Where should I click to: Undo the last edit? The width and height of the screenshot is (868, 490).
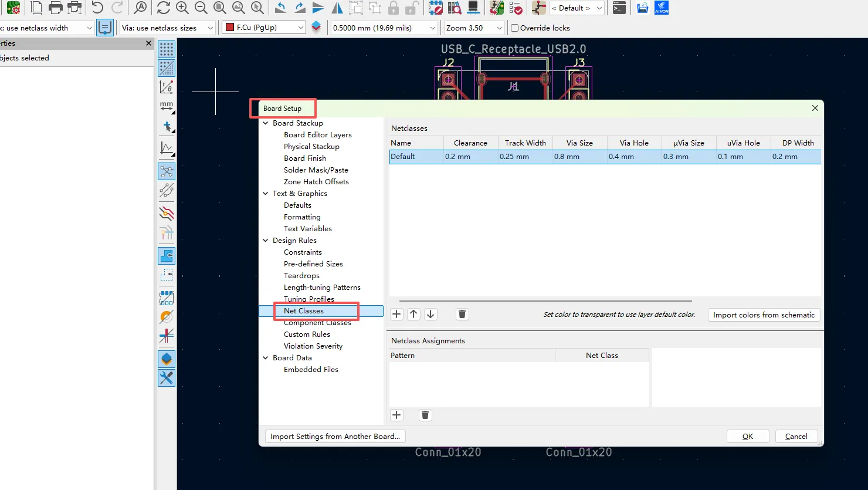(x=97, y=8)
